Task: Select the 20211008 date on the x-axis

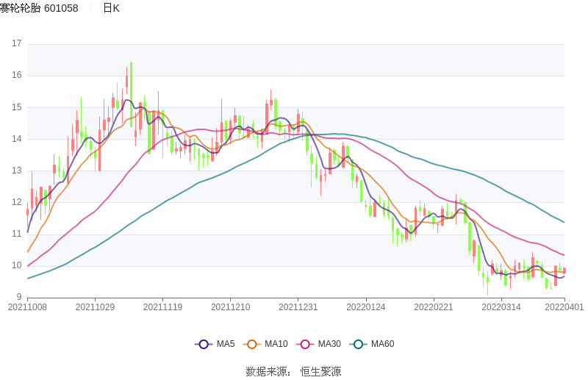Action: click(27, 307)
